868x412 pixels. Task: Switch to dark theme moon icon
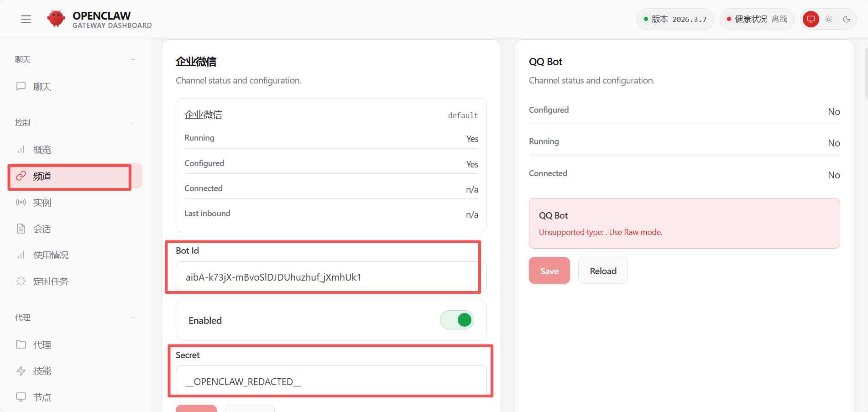[x=847, y=19]
